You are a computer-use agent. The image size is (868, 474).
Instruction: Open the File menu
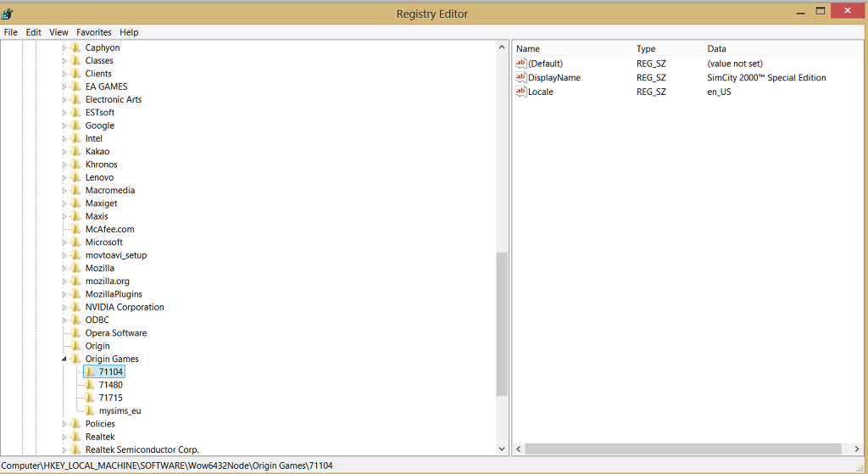click(10, 32)
